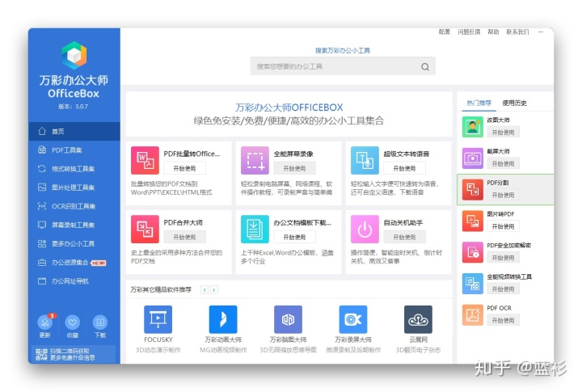Click the 收藏 heart icon
Screen dimensions: 582x392
click(x=73, y=322)
